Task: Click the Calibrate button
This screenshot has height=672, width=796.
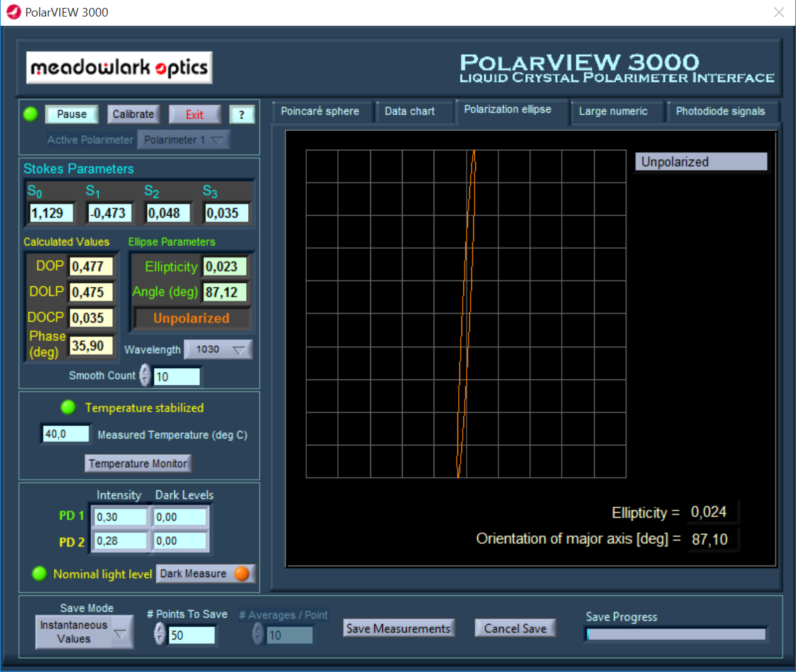Action: 133,114
